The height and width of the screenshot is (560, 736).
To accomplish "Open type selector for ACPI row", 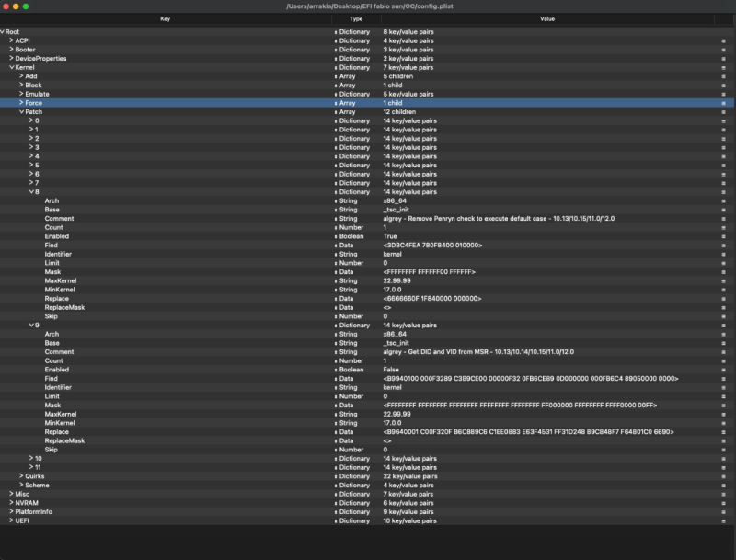I will [x=336, y=40].
